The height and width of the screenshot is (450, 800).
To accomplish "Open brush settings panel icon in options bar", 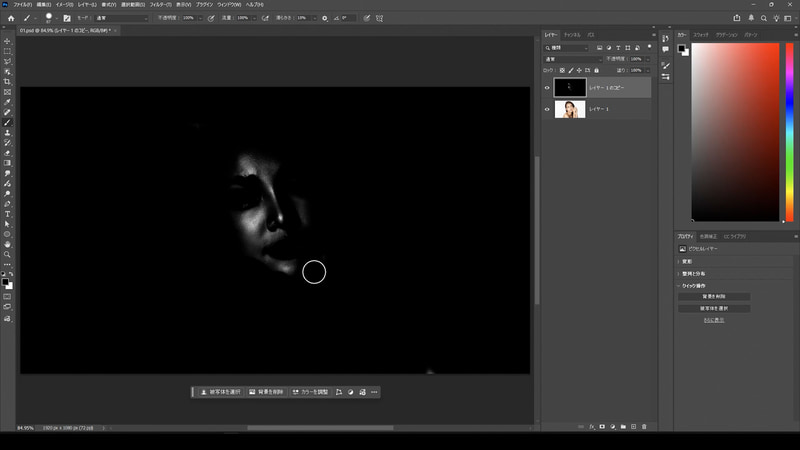I will [x=67, y=18].
